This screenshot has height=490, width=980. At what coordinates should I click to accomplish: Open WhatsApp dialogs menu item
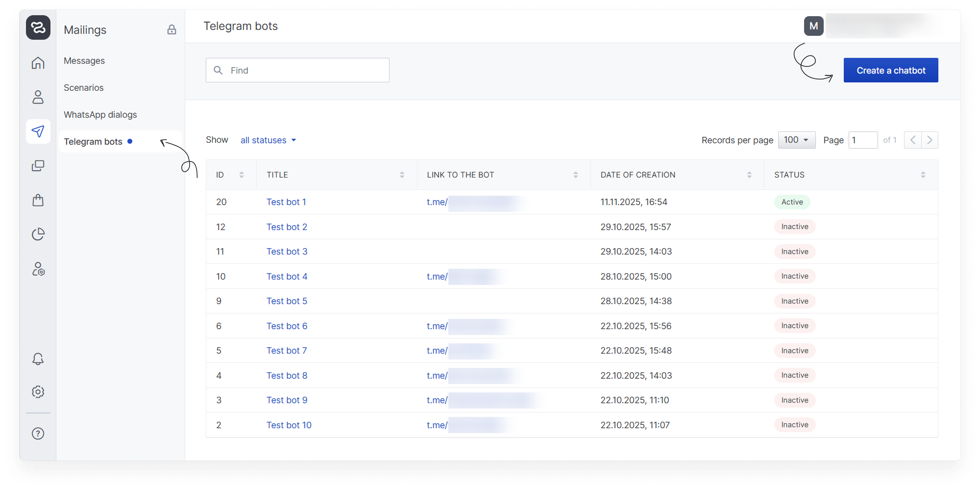pos(100,115)
